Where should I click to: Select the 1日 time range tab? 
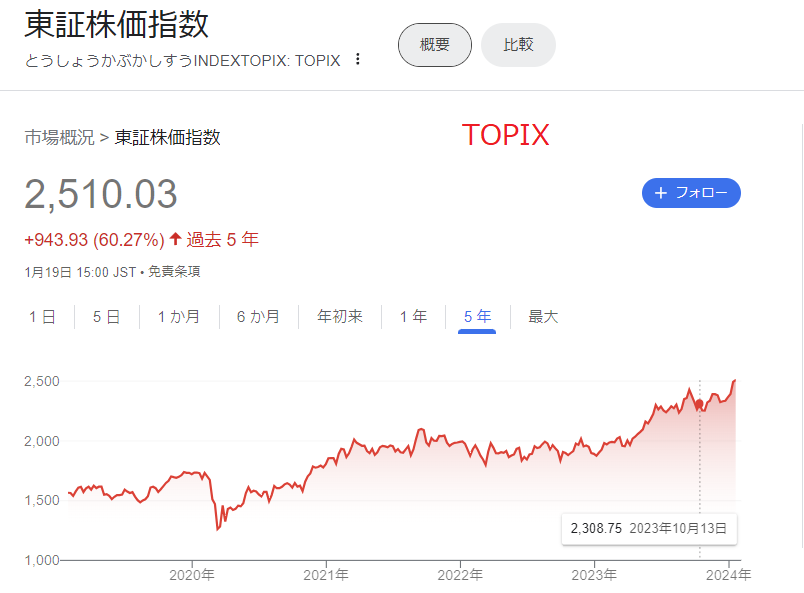point(42,317)
